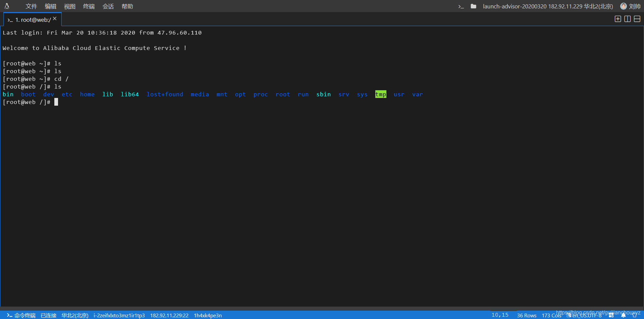Screen dimensions: 644x319
Task: Click the 'mnt' directory name in terminal
Action: [222, 94]
